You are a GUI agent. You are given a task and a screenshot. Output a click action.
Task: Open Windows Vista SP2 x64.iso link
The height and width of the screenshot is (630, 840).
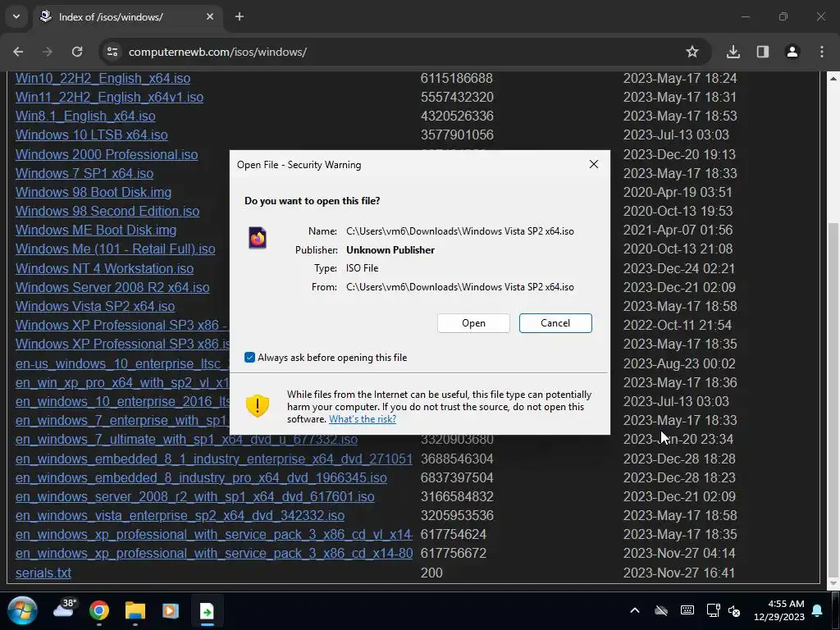(x=95, y=306)
